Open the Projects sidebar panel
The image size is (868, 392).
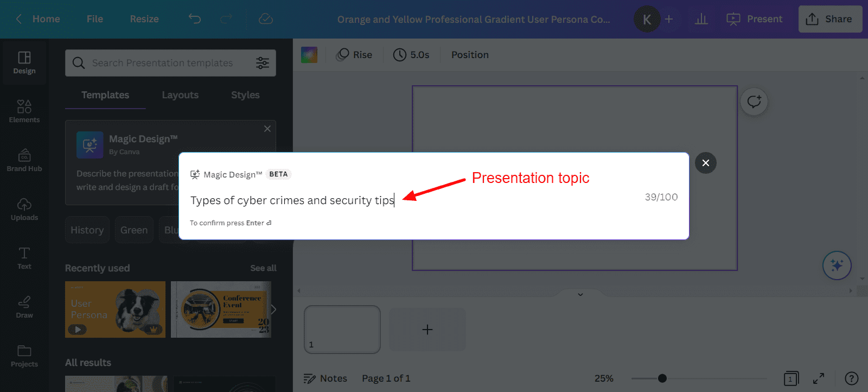point(24,356)
